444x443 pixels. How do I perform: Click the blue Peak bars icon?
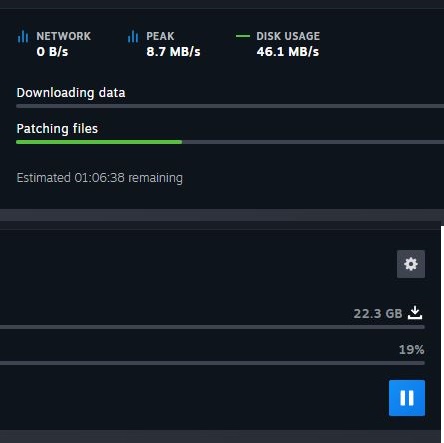tap(133, 36)
